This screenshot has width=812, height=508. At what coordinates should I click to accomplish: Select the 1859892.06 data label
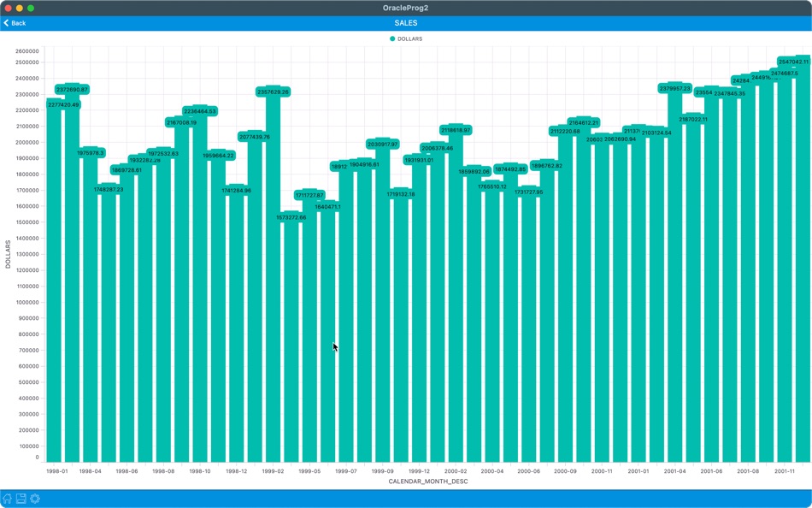point(474,172)
